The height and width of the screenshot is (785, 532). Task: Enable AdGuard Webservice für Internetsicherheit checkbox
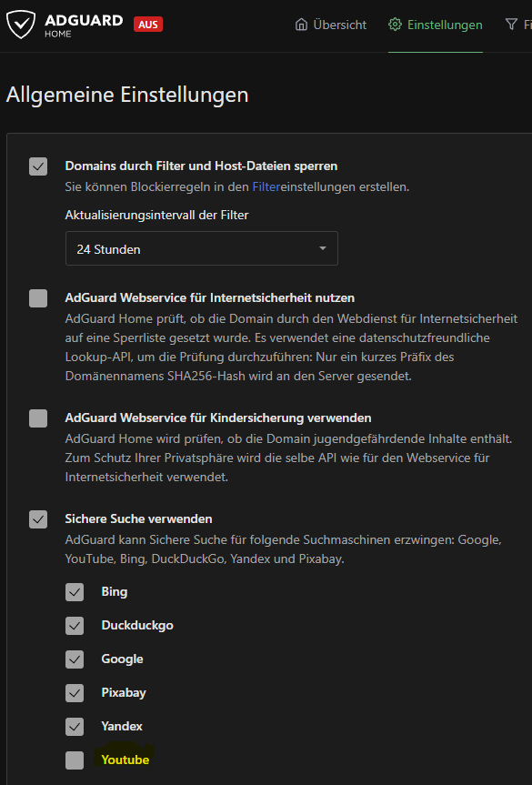38,298
